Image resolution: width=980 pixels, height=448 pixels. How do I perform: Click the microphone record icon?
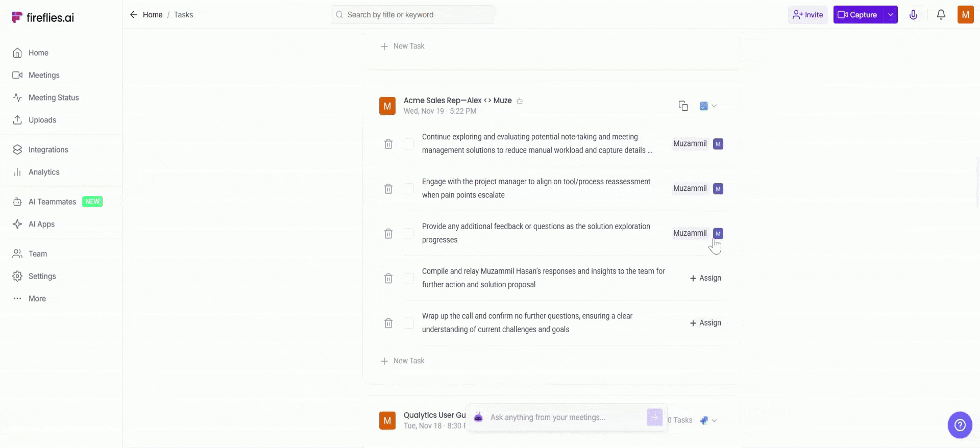pyautogui.click(x=913, y=15)
